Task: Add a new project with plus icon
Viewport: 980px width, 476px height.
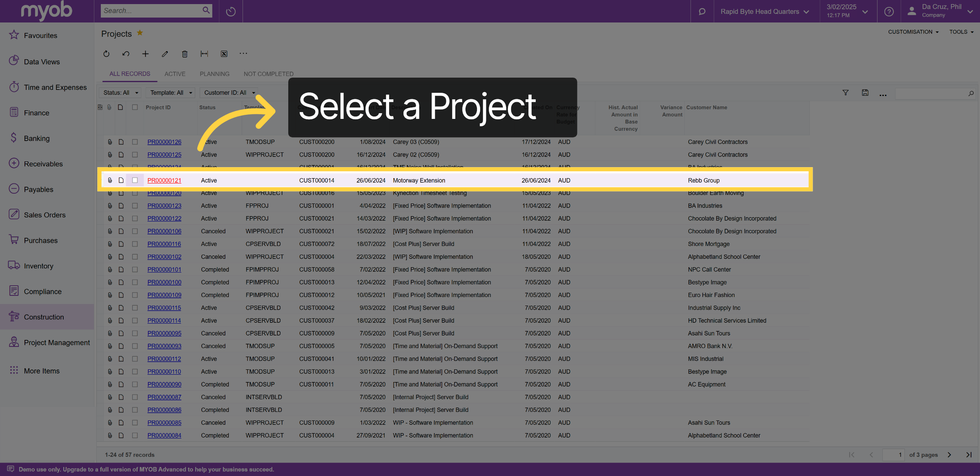Action: pyautogui.click(x=145, y=54)
